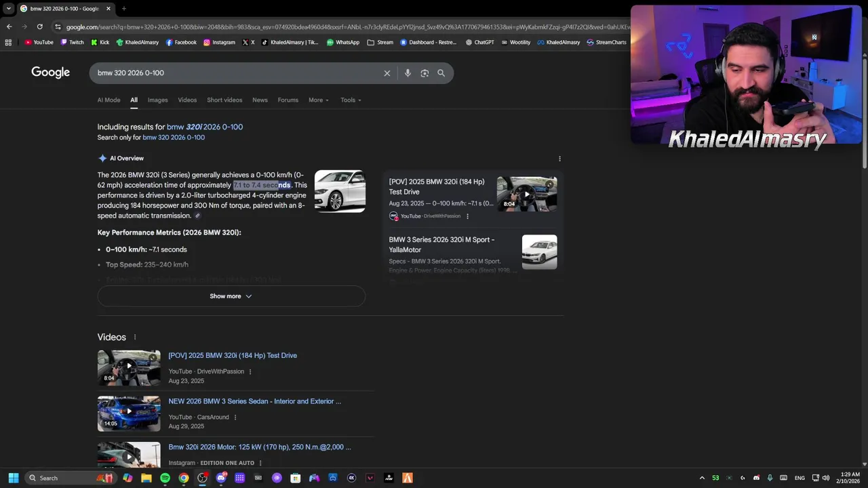Open the Twitch bookmark
The height and width of the screenshot is (488, 868).
(72, 42)
